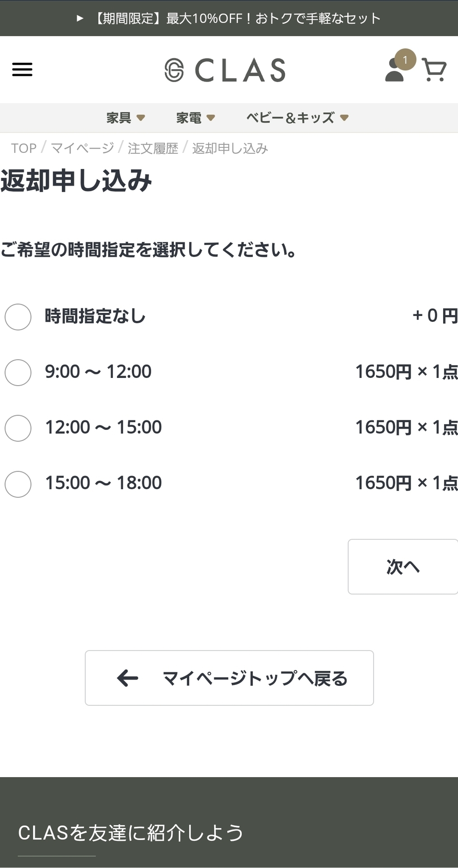Expand the 家電 category dropdown
Image resolution: width=458 pixels, height=868 pixels.
(195, 118)
